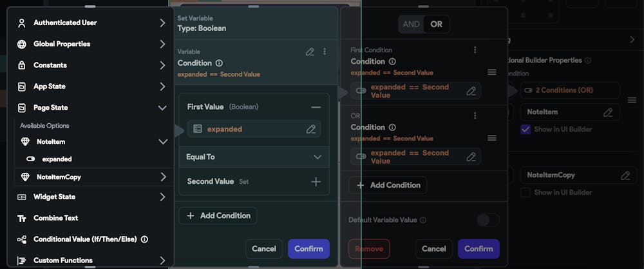Select the Combine Text option
The height and width of the screenshot is (269, 644).
pos(55,218)
